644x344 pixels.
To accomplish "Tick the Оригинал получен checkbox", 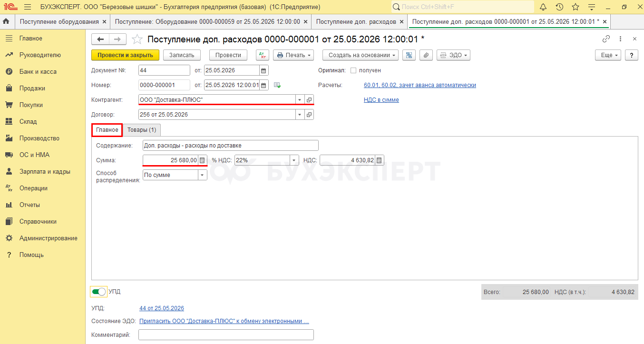I will [x=353, y=70].
